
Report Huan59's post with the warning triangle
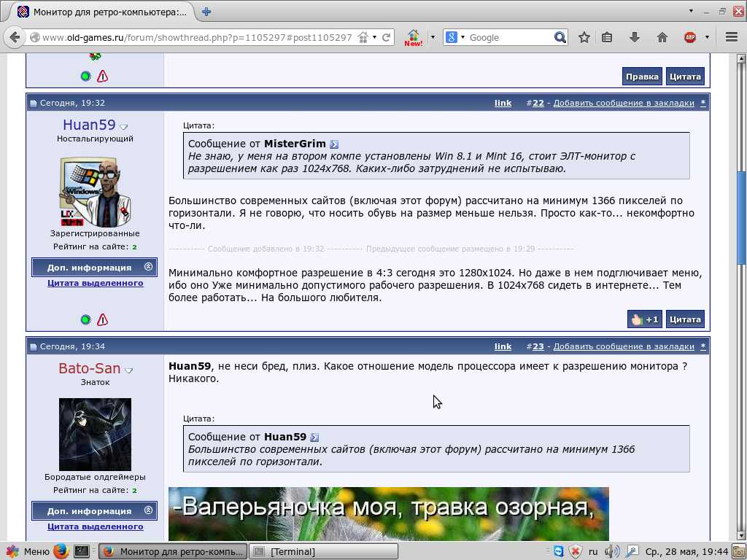tap(102, 319)
